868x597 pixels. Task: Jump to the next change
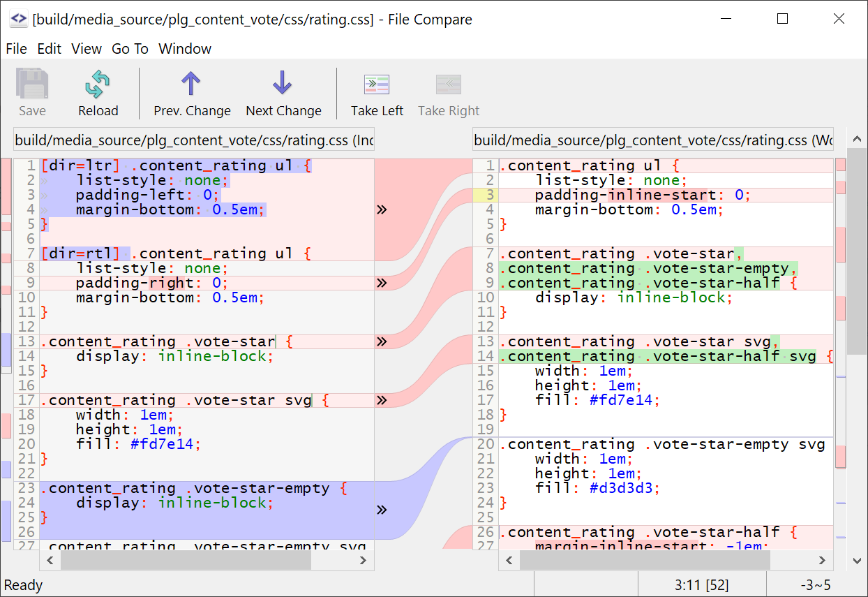[x=283, y=91]
